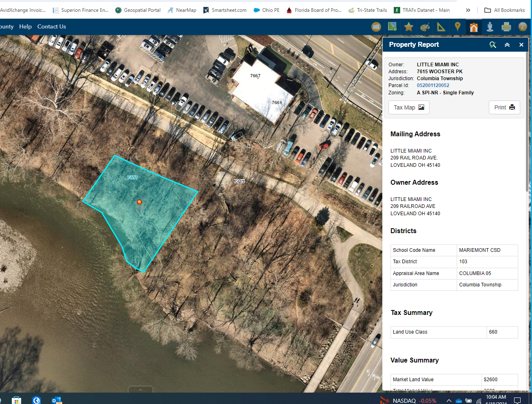Viewport: 532px width, 404px height.
Task: Click the Tax Map button
Action: 409,107
